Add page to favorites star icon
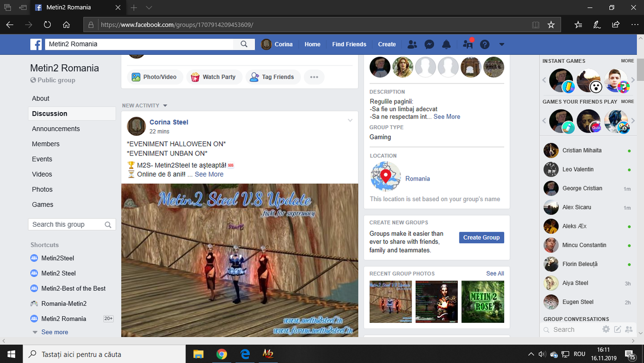Screen dimensions: 644x363 point(551,25)
